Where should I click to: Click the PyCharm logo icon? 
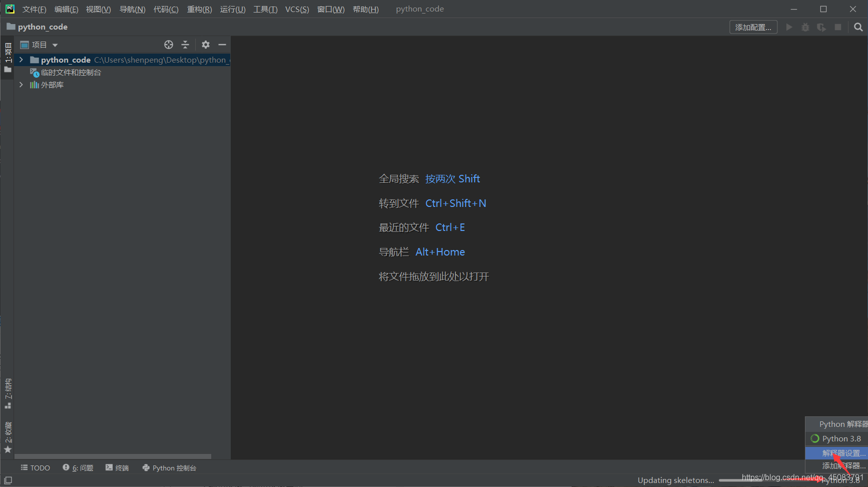[10, 9]
